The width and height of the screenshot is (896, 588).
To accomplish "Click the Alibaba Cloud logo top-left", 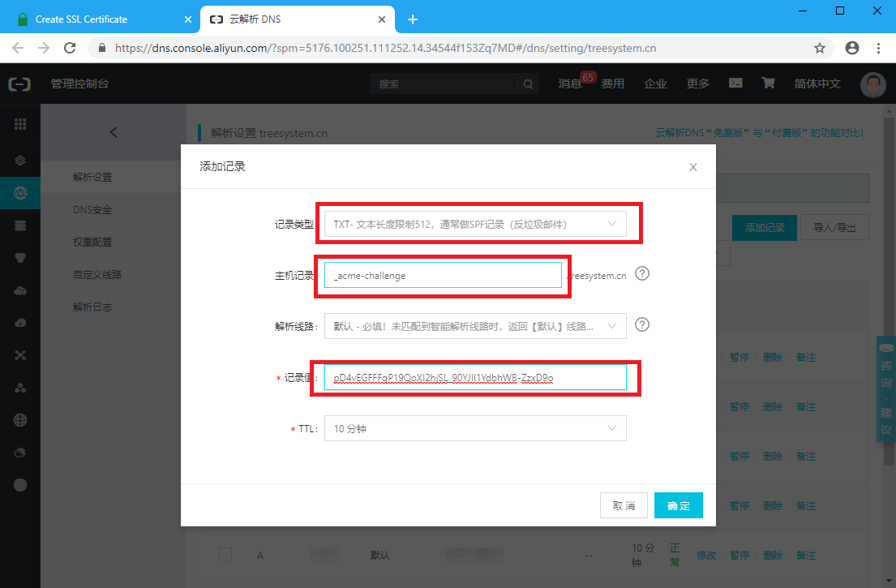I will (x=19, y=84).
